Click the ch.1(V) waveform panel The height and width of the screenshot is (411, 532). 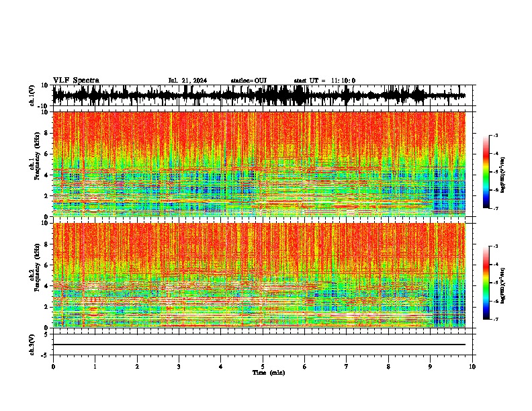(264, 95)
